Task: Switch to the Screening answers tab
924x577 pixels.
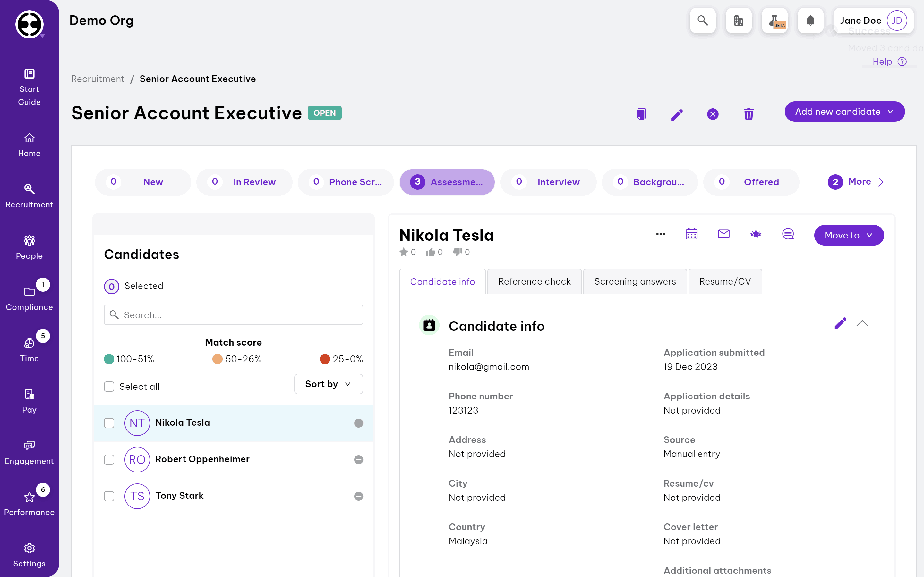Action: coord(635,282)
